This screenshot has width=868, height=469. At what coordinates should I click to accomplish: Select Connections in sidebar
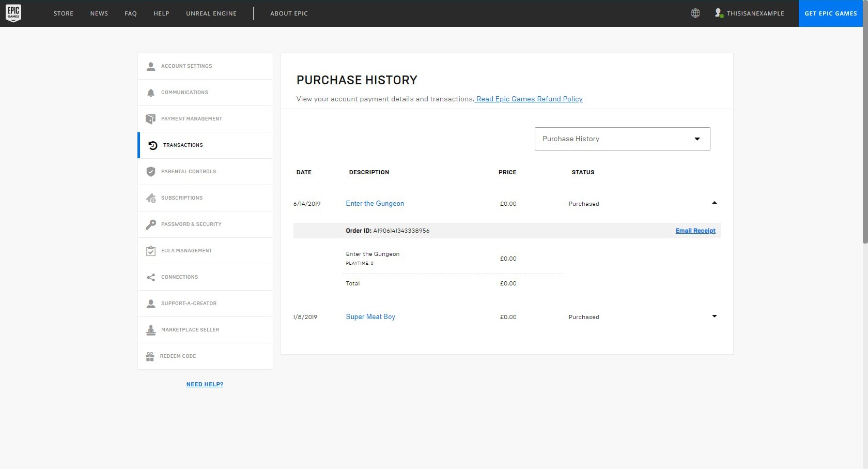(x=205, y=277)
